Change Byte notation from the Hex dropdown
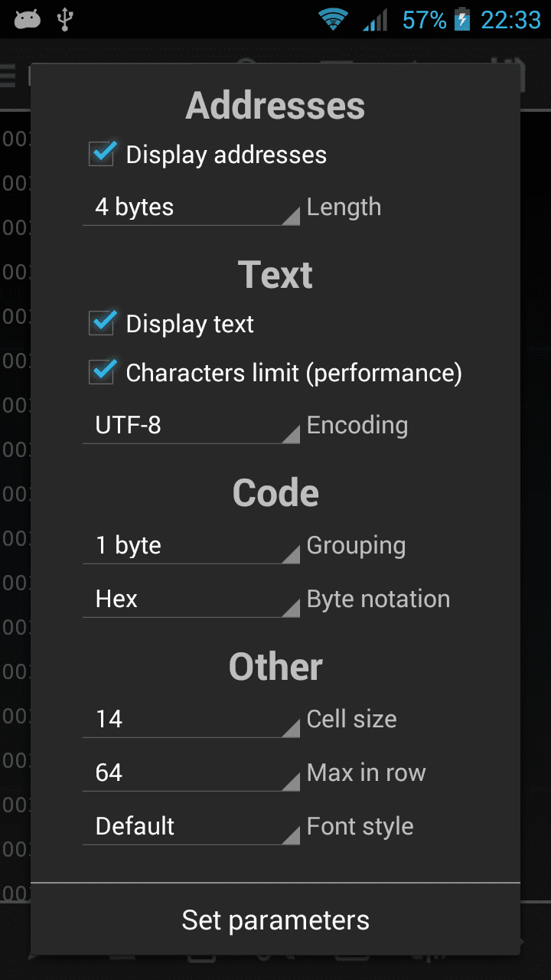551x980 pixels. [191, 599]
